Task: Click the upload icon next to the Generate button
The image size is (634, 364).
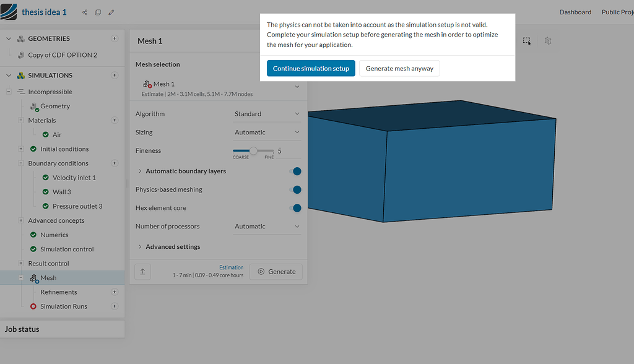Action: (x=143, y=271)
